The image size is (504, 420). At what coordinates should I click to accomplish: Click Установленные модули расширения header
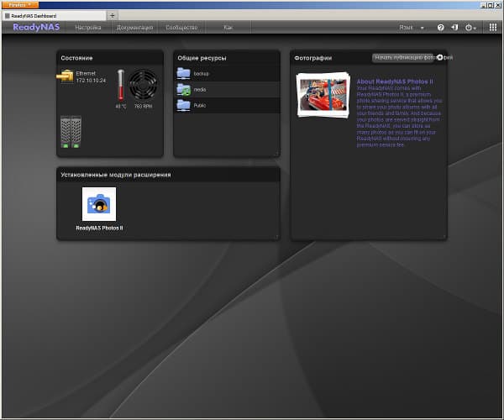[x=169, y=175]
